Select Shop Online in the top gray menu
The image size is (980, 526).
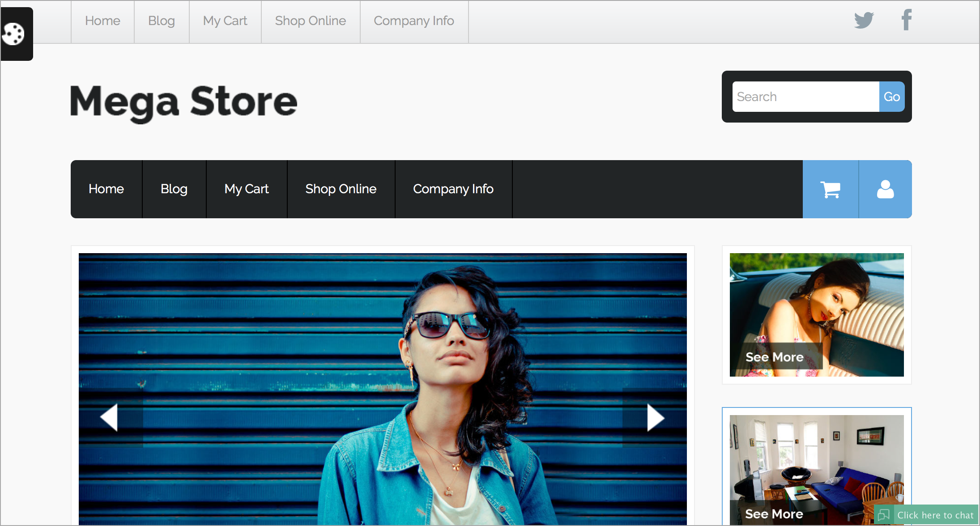pyautogui.click(x=311, y=21)
